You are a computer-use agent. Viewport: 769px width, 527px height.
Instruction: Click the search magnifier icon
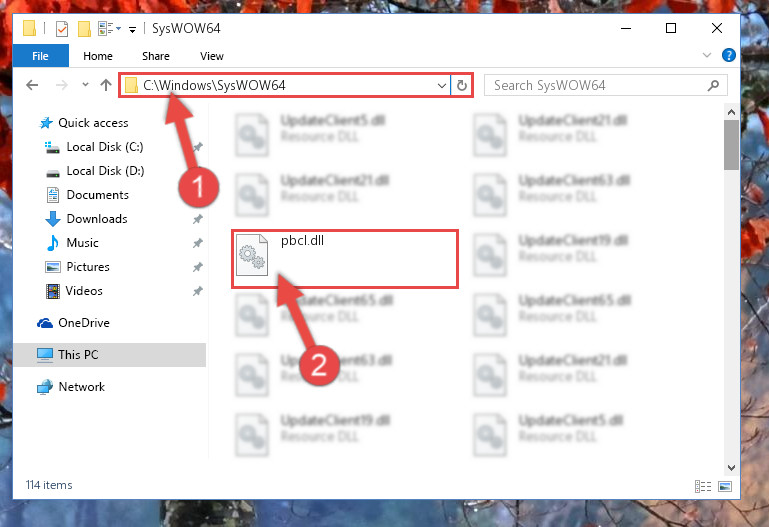[714, 86]
